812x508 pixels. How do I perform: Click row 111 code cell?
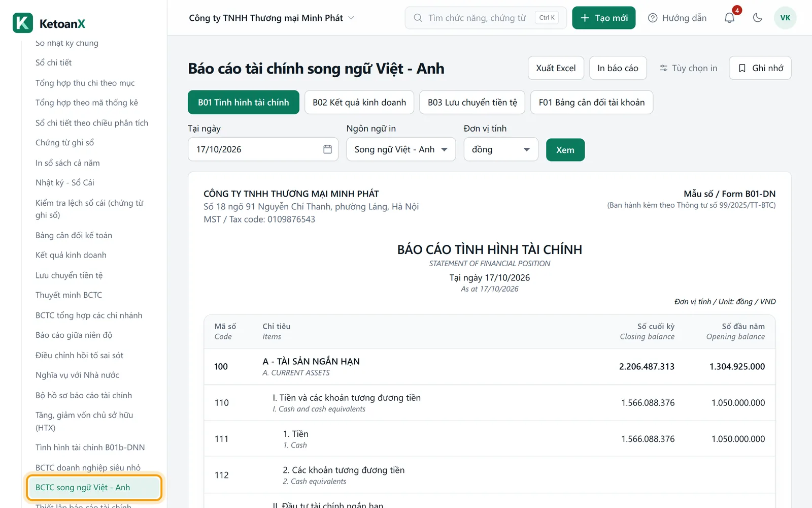click(x=221, y=439)
